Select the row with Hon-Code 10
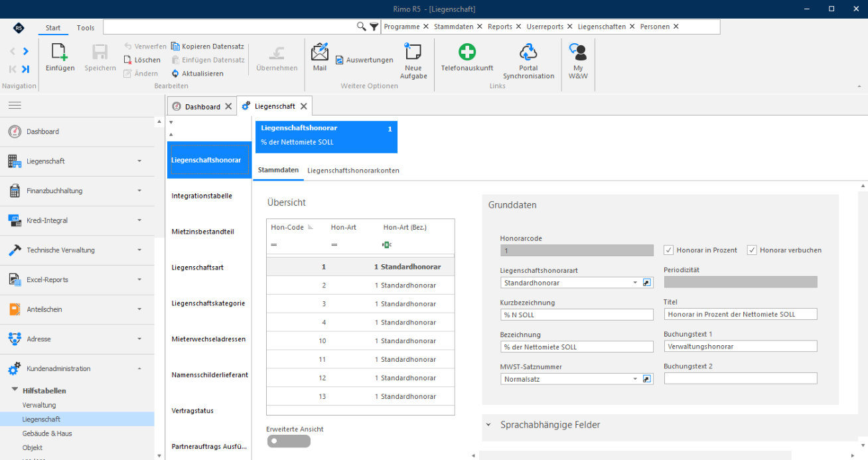The height and width of the screenshot is (460, 868). pyautogui.click(x=360, y=341)
